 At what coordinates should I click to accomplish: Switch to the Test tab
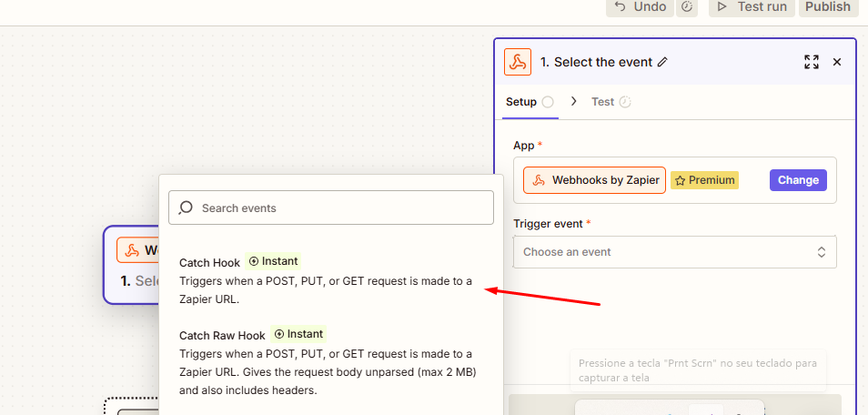tap(611, 102)
